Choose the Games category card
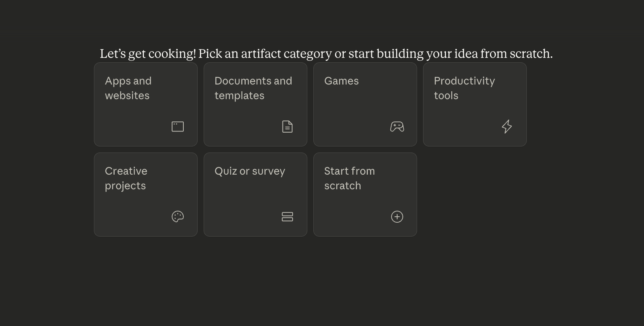Screen dimensions: 644x326 point(365,105)
